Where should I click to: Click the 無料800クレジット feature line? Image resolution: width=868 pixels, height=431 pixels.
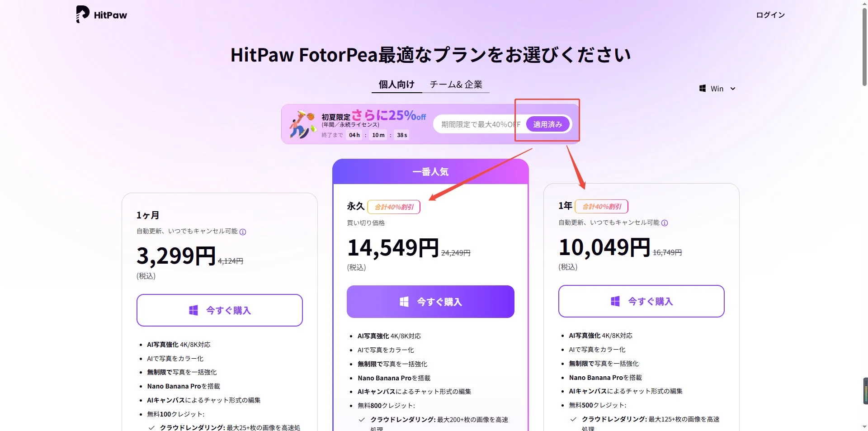tap(386, 406)
